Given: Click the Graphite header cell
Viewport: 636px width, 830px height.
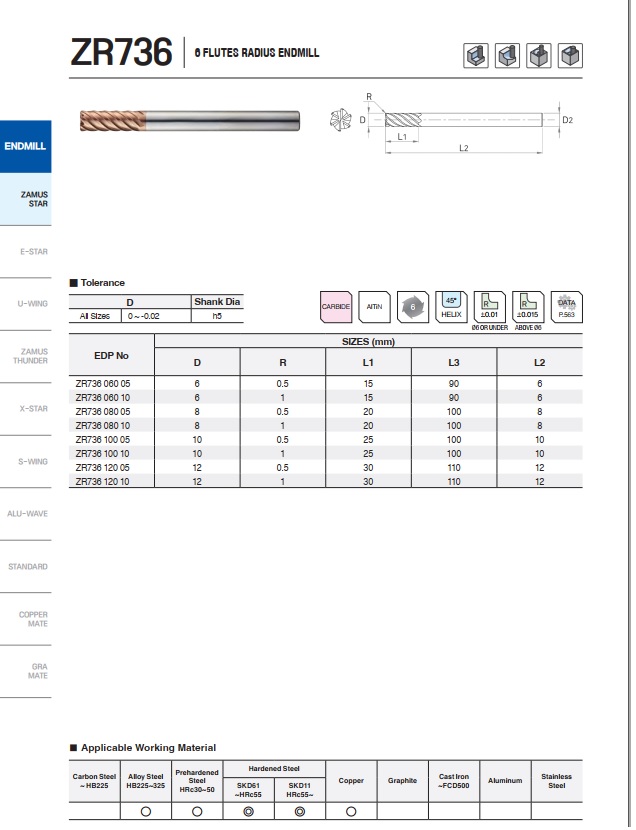Looking at the screenshot, I should coord(402,781).
